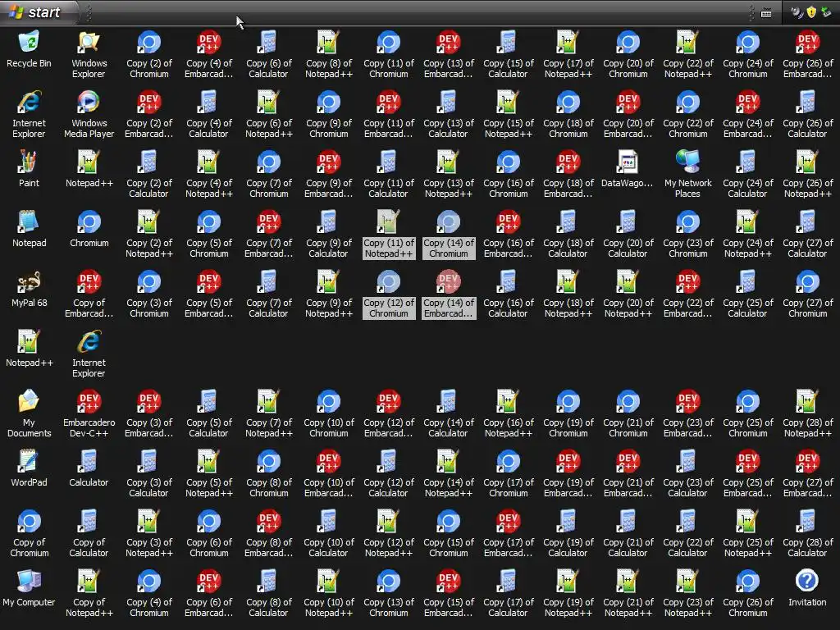The width and height of the screenshot is (840, 630).
Task: Select highlighted Copy (14) of Embarcad... icon
Action: pos(449,294)
